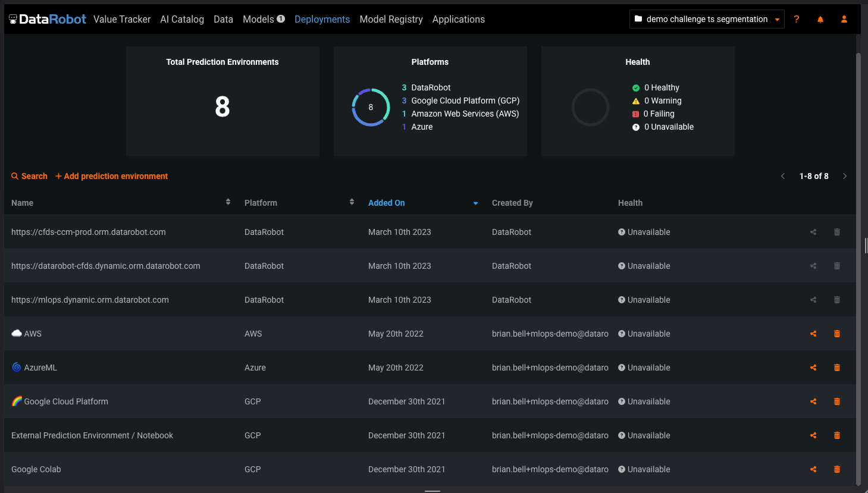Open the notifications bell icon
Image resolution: width=868 pixels, height=493 pixels.
[x=820, y=19]
